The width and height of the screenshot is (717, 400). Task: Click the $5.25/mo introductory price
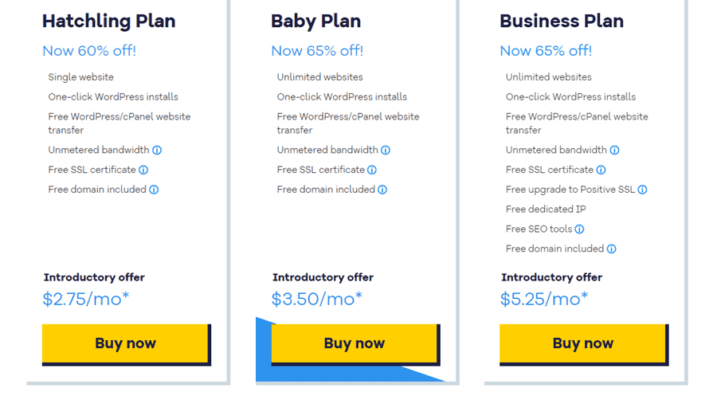[544, 299]
